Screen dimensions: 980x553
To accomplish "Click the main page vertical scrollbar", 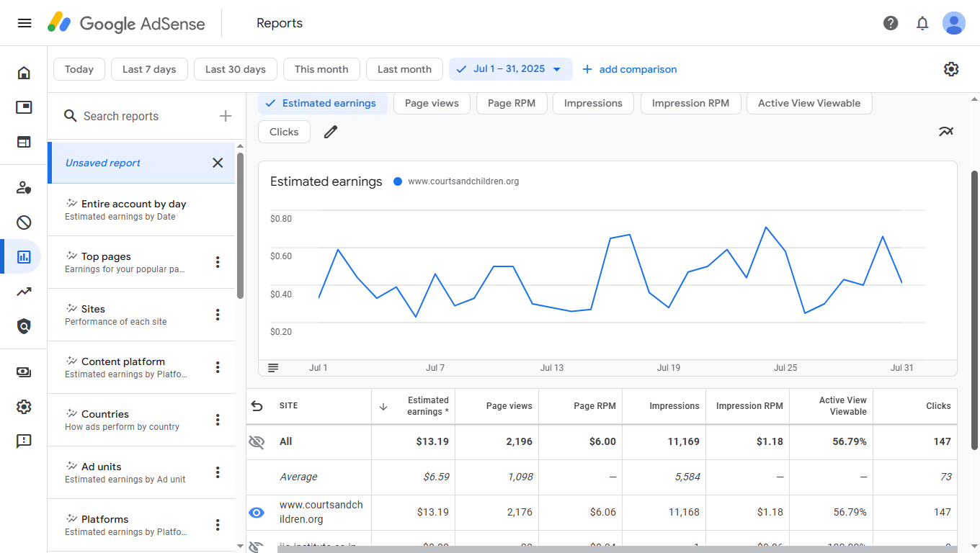I will 975,310.
